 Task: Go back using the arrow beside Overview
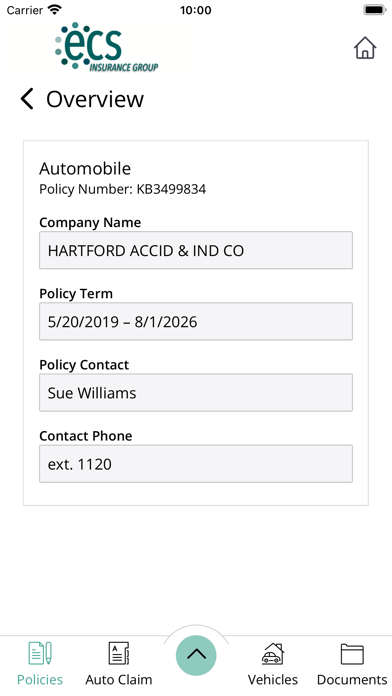pyautogui.click(x=27, y=99)
